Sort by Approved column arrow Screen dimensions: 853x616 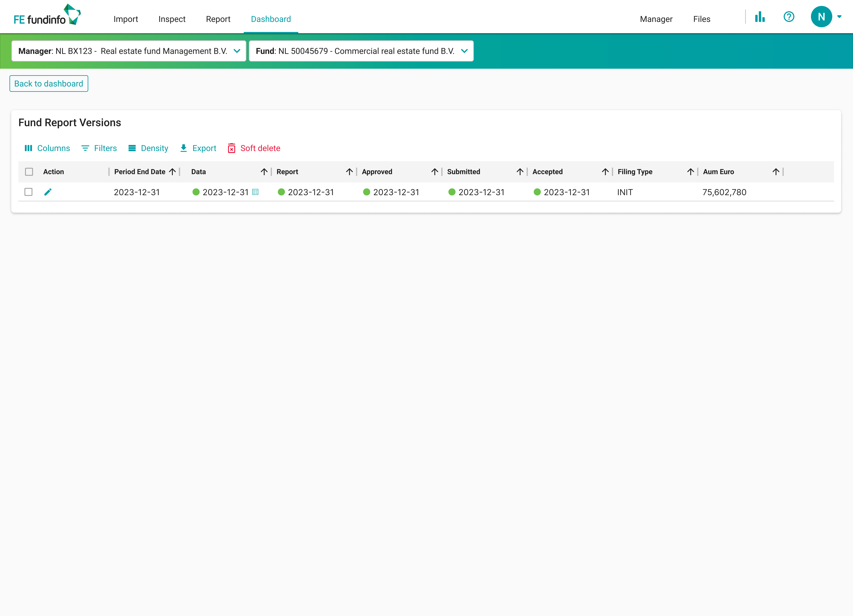pos(435,172)
